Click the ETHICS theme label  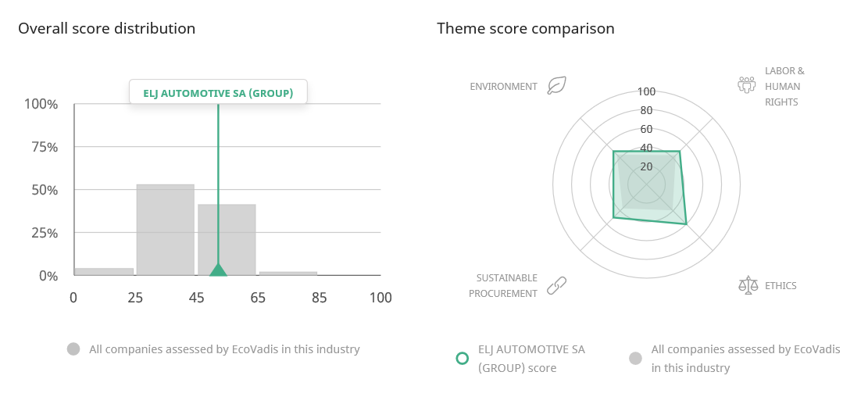tap(780, 285)
